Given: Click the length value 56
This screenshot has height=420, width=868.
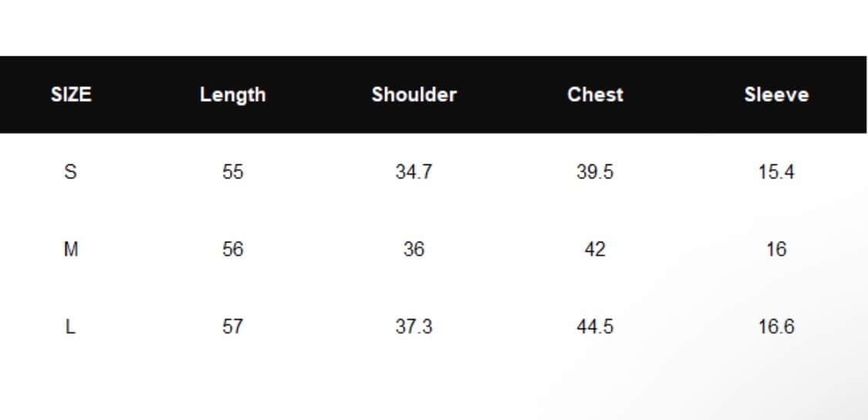Looking at the screenshot, I should [x=232, y=249].
